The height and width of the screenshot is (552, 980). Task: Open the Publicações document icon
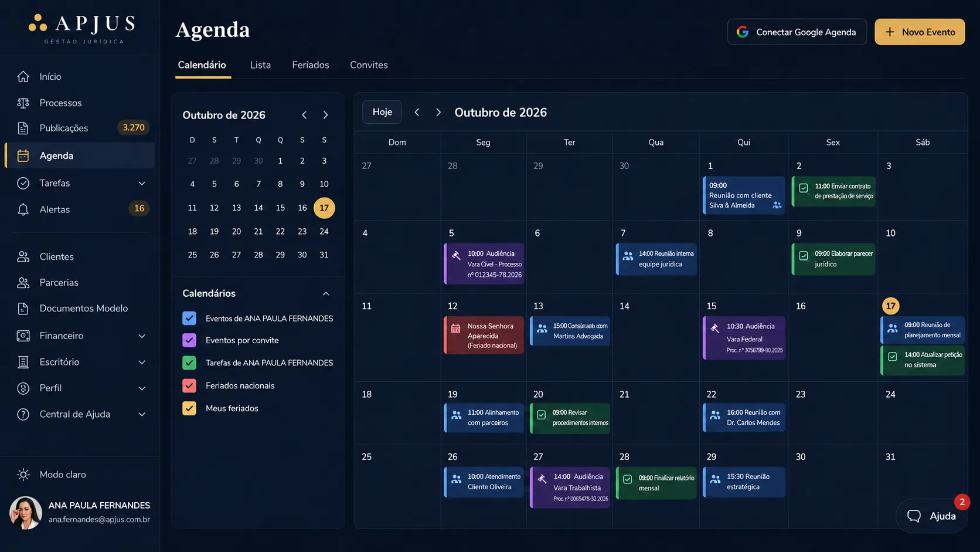click(x=23, y=128)
